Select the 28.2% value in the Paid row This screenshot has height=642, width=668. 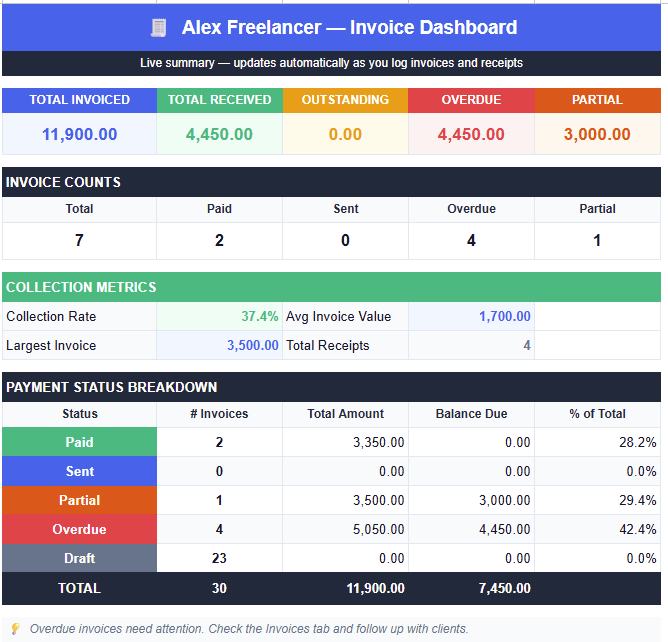click(x=638, y=442)
